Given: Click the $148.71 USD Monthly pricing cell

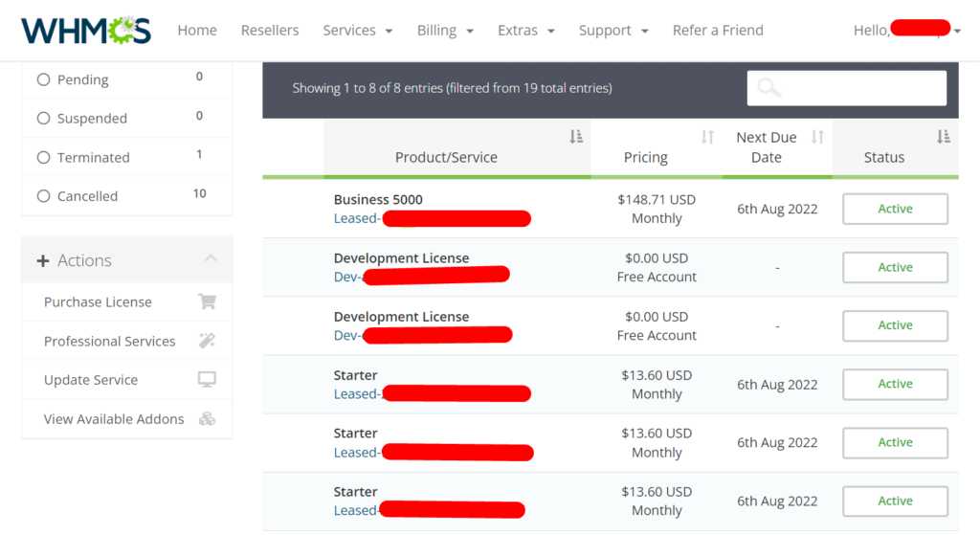Looking at the screenshot, I should (x=657, y=209).
